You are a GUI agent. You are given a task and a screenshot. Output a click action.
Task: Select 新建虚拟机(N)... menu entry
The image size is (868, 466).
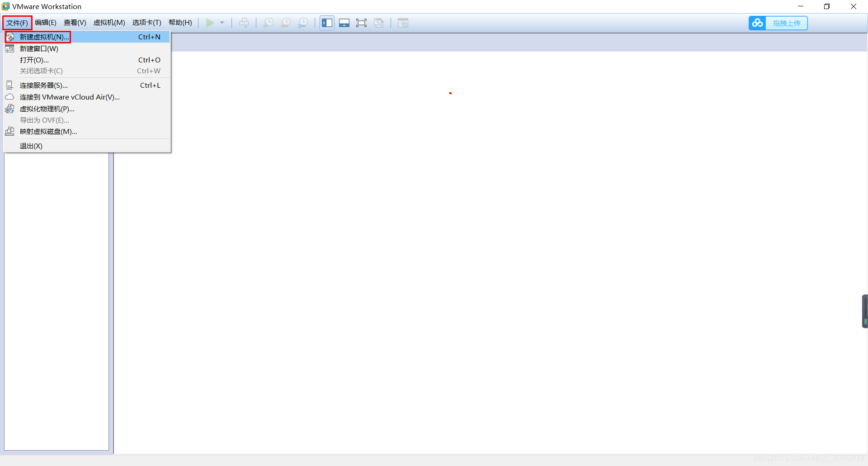(87, 37)
